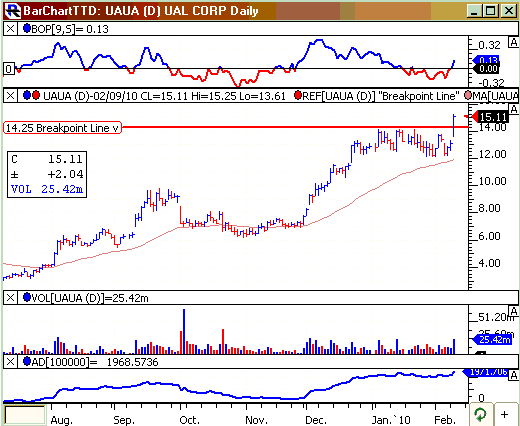Maximize the BarChartTTD window
This screenshot has width=520, height=426.
491,11
